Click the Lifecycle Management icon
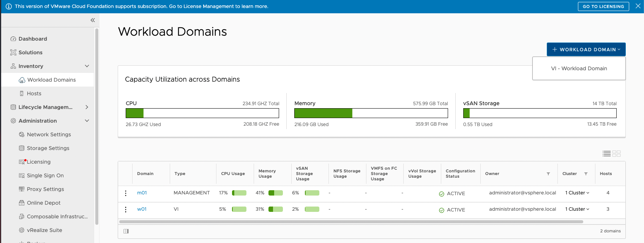Viewport: 644px width, 243px height. coord(13,107)
